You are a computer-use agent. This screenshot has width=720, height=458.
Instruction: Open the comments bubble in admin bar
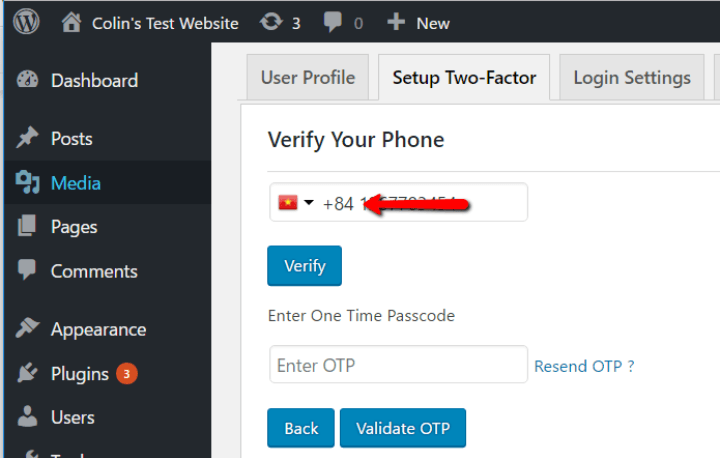click(332, 22)
